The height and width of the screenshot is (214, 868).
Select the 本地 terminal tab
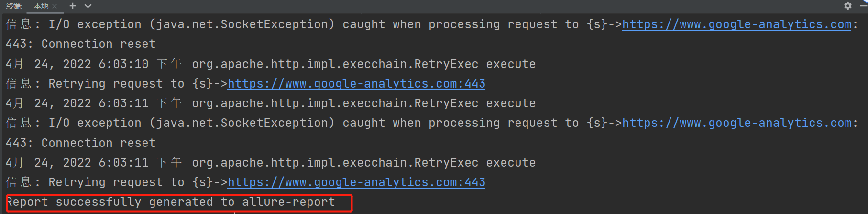(x=41, y=6)
